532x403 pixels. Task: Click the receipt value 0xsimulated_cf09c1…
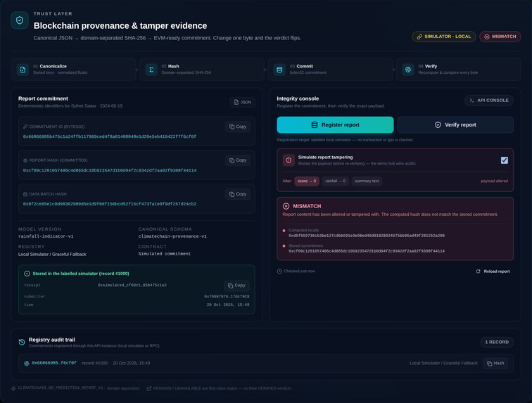point(132,286)
